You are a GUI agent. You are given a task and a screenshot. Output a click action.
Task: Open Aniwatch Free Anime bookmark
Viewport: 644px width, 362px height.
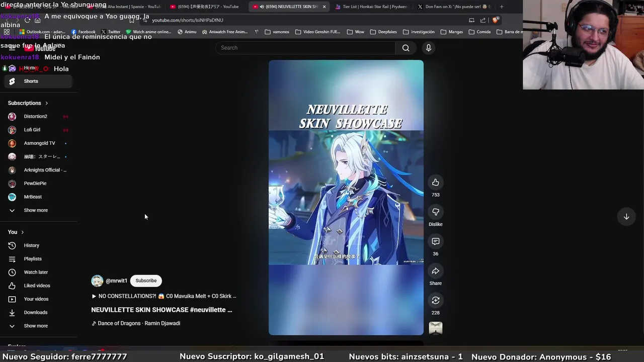(x=225, y=32)
